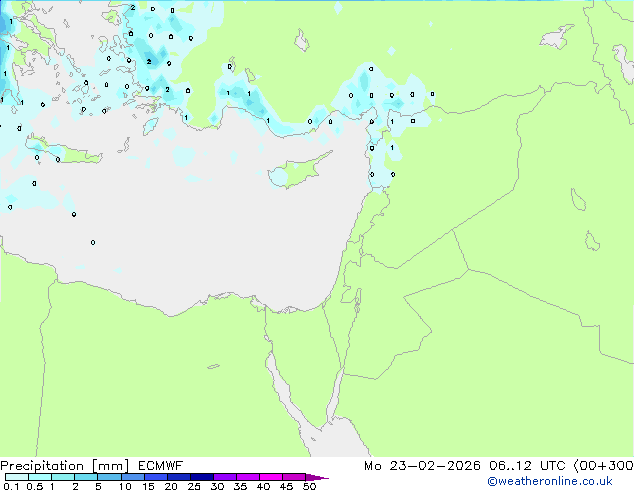Select the 30–35 mm purple legend swatch

click(x=224, y=477)
